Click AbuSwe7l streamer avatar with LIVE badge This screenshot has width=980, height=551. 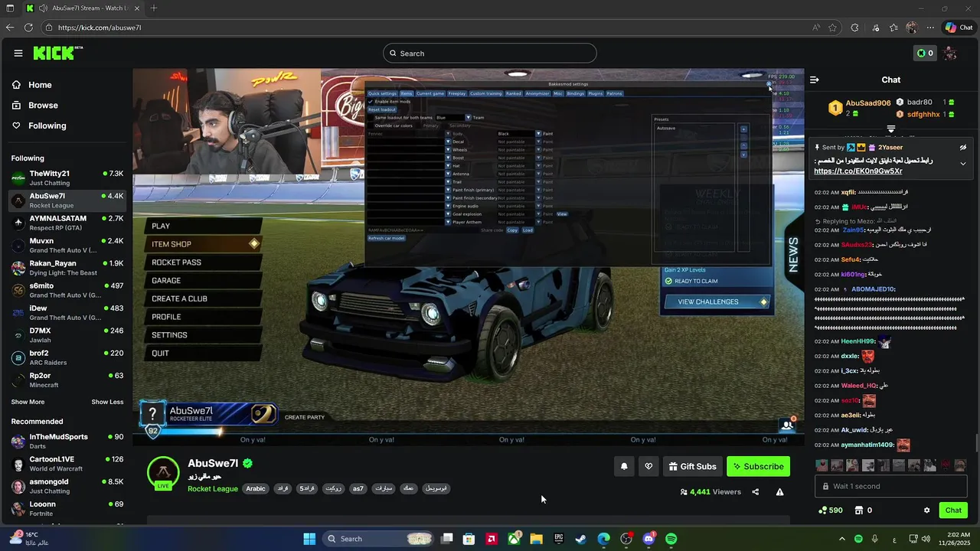click(163, 472)
